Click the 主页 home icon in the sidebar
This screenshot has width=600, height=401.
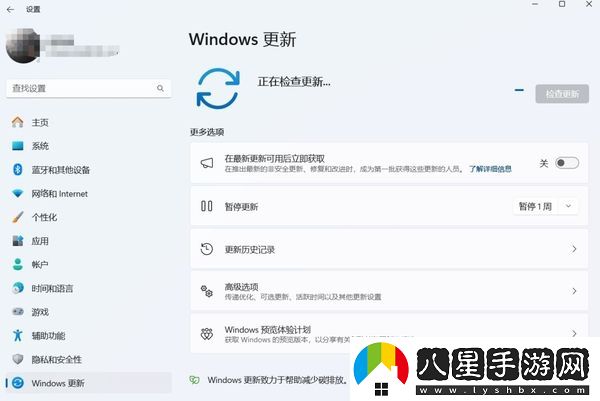17,122
